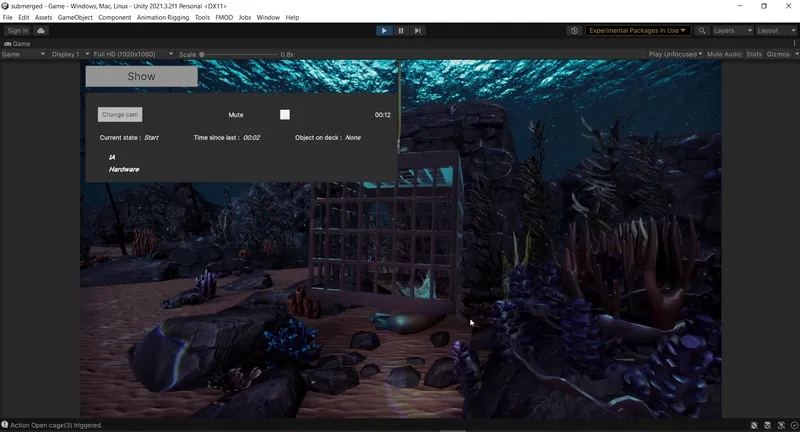Open the Play Unfocused dropdown

point(675,54)
